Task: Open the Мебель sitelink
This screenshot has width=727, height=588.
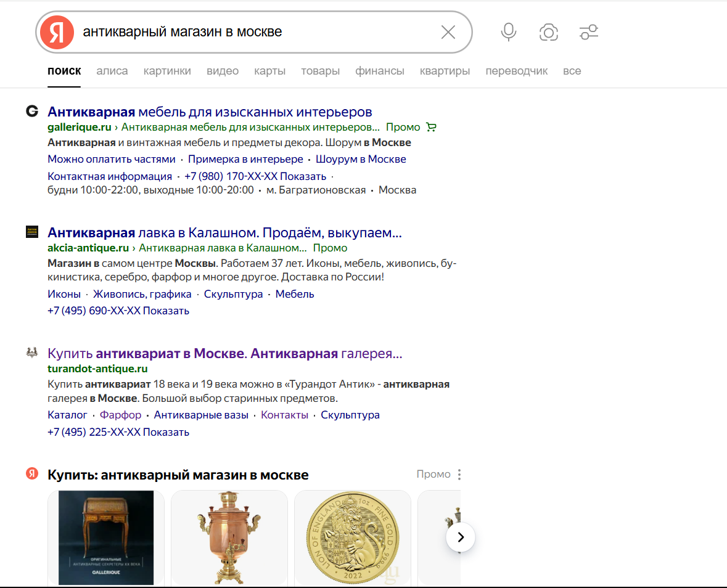Action: coord(295,294)
